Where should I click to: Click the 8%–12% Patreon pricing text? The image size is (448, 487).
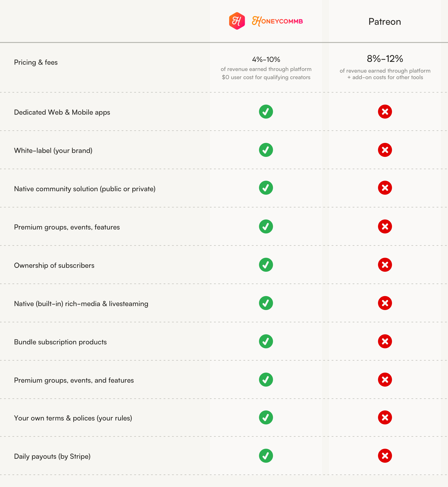point(385,58)
